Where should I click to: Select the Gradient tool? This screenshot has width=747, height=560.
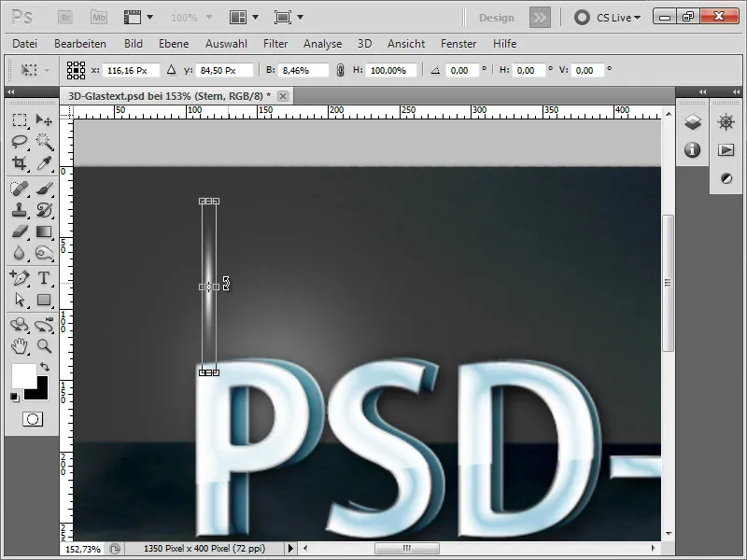coord(44,231)
